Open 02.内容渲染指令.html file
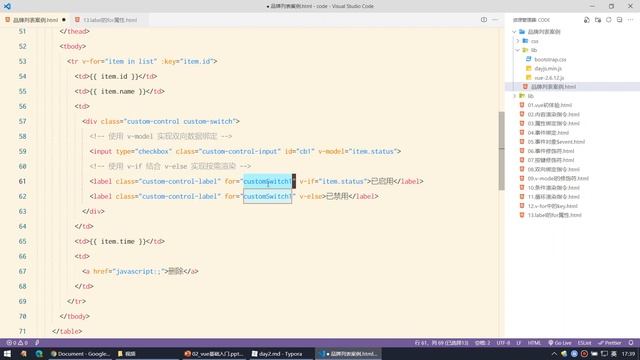 553,114
